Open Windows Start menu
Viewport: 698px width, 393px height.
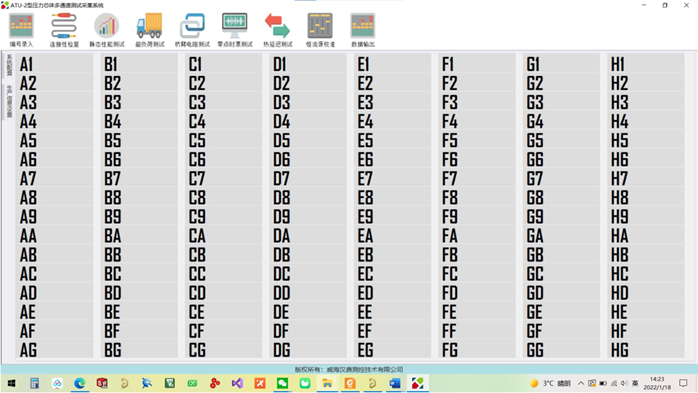click(12, 383)
